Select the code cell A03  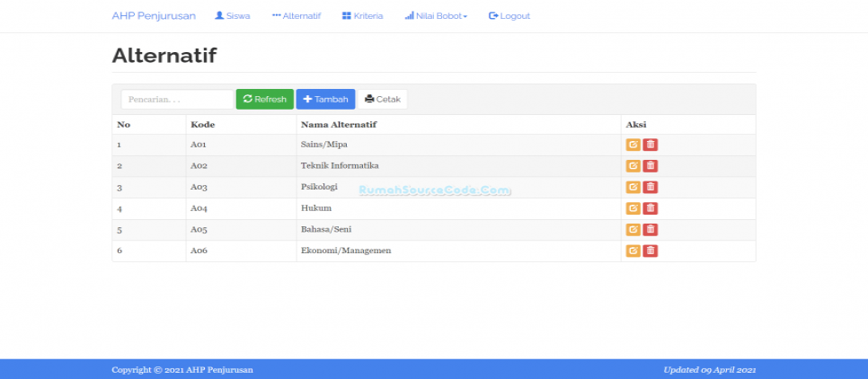point(199,188)
